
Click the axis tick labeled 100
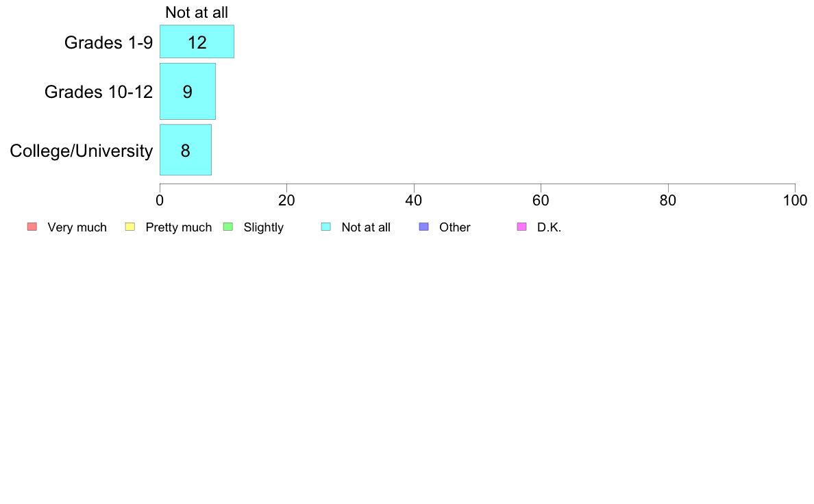point(795,201)
